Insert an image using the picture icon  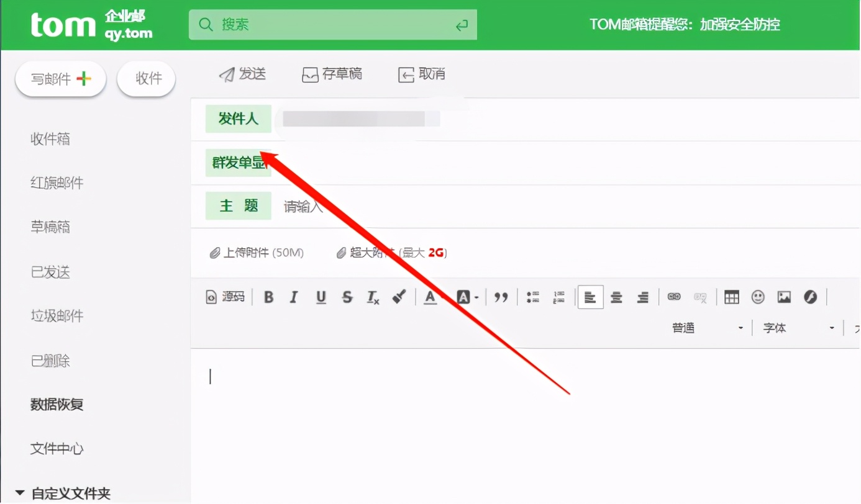(783, 297)
